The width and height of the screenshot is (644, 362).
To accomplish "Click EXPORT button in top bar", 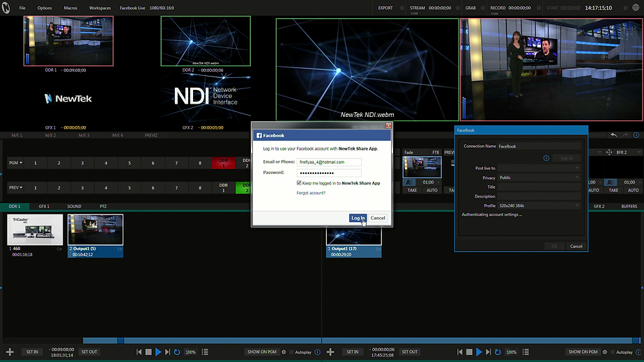I will pyautogui.click(x=385, y=8).
